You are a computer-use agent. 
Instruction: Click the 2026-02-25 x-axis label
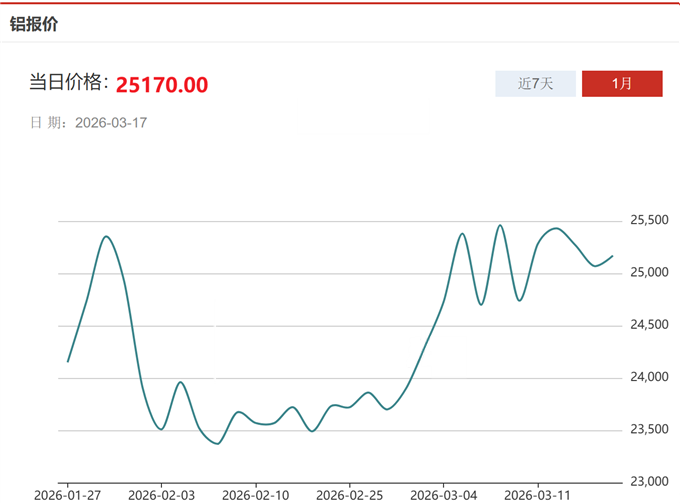click(x=349, y=494)
